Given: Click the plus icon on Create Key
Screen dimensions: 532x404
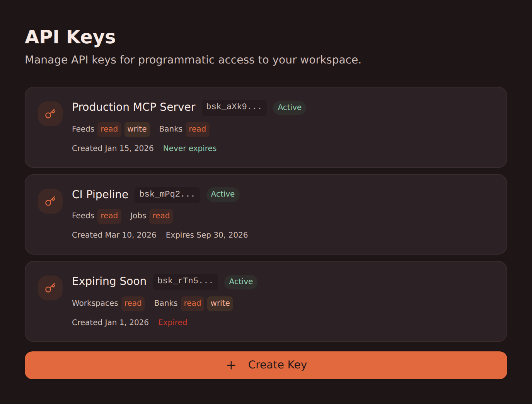Looking at the screenshot, I should [x=231, y=365].
